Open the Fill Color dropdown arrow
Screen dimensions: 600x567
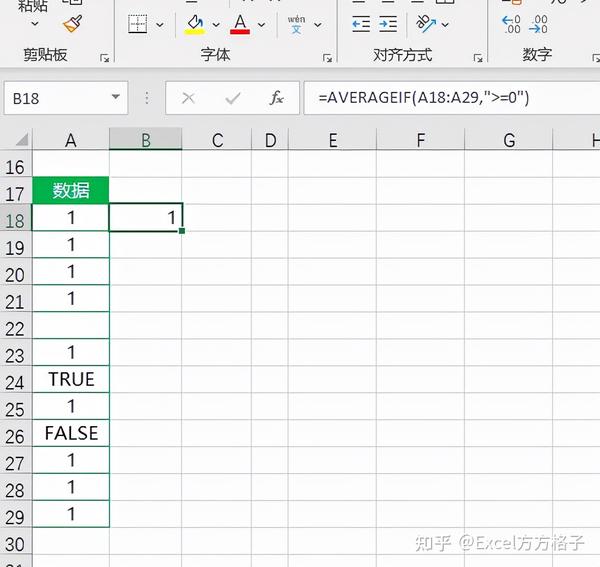point(216,25)
